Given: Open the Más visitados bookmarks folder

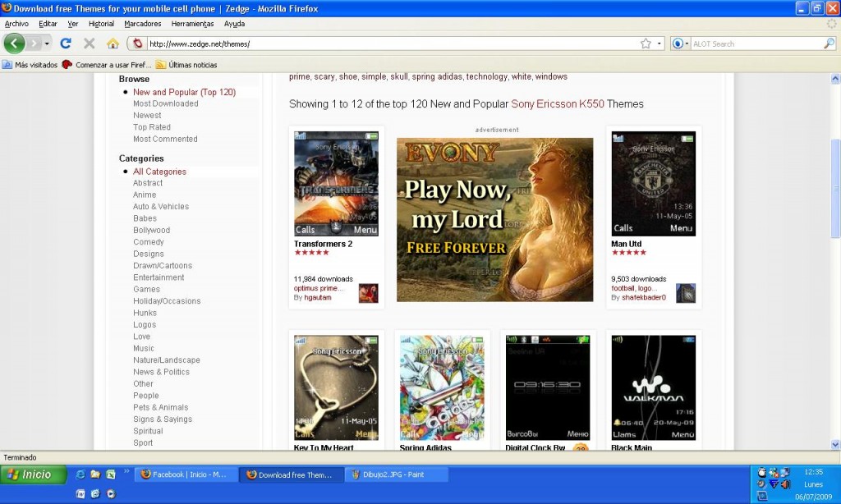Looking at the screenshot, I should 30,65.
